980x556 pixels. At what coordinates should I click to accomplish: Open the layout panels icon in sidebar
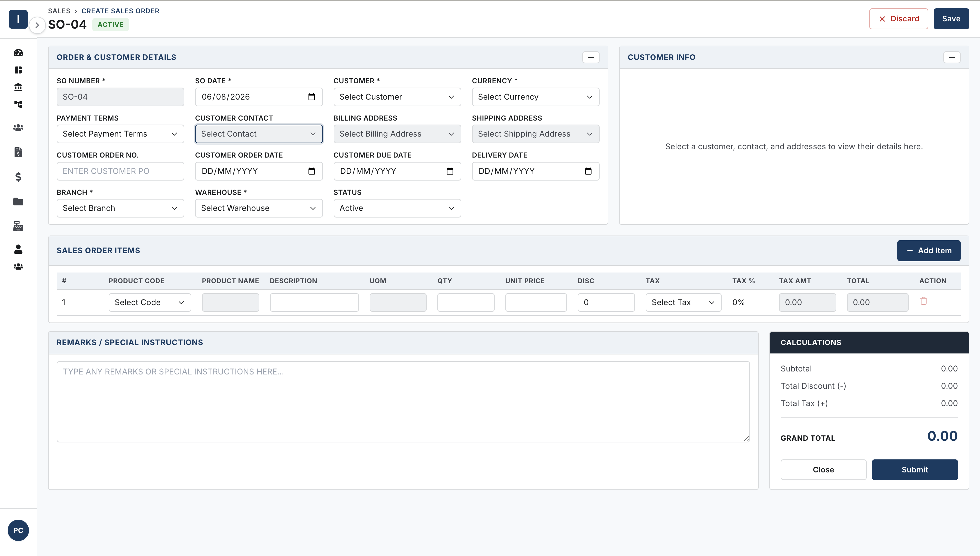click(18, 70)
